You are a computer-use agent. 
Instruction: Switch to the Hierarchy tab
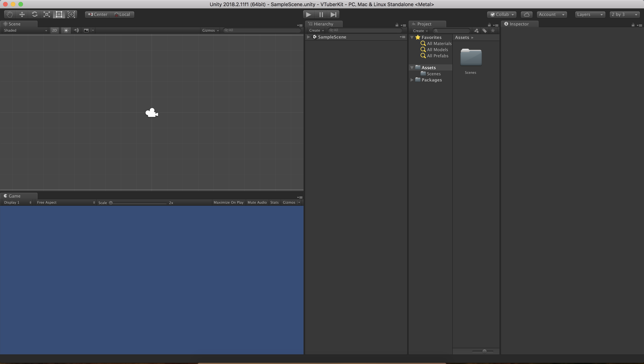pos(324,24)
